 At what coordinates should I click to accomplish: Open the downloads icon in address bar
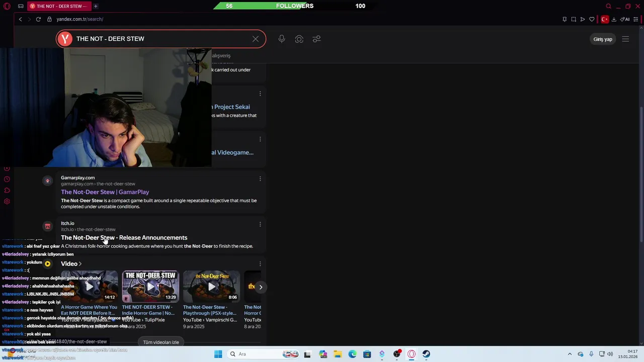click(614, 19)
